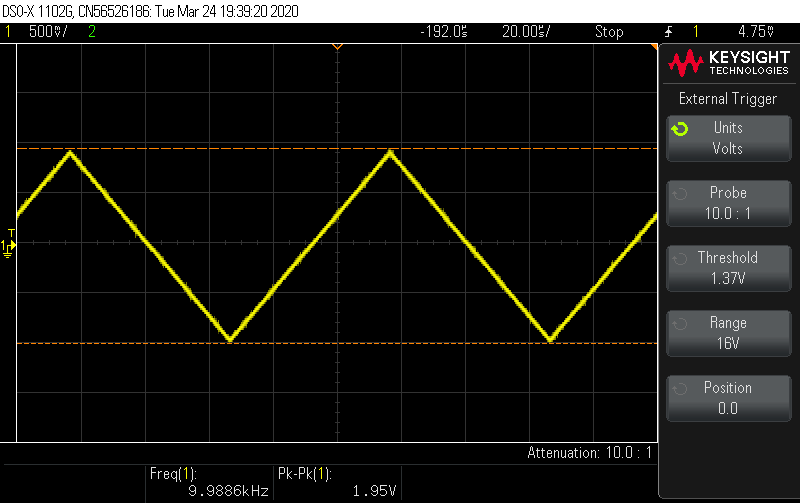The height and width of the screenshot is (503, 800).
Task: Click the orange trigger time marker at top
Action: [x=337, y=47]
